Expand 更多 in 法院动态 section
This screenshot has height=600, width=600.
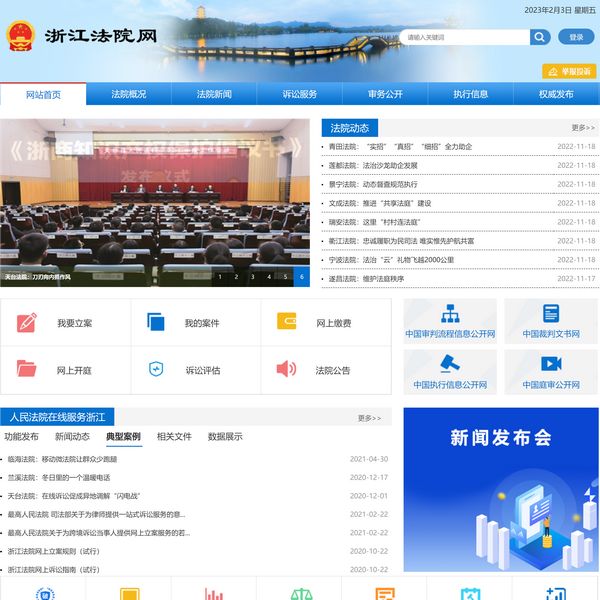[x=582, y=128]
